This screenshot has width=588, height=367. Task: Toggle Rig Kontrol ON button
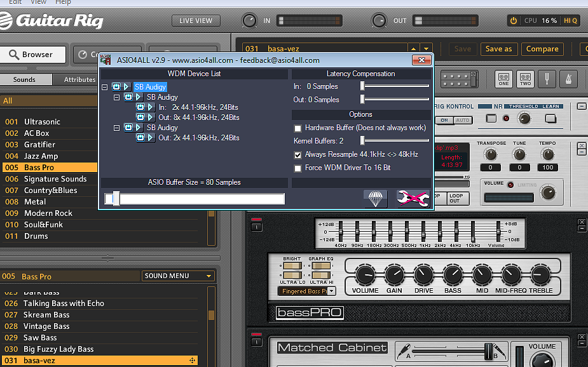(x=444, y=120)
